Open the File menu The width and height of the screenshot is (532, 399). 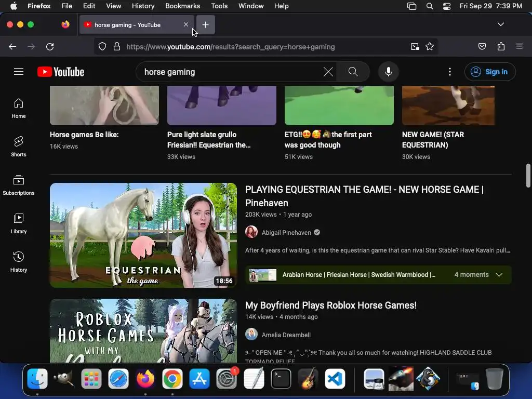(66, 6)
